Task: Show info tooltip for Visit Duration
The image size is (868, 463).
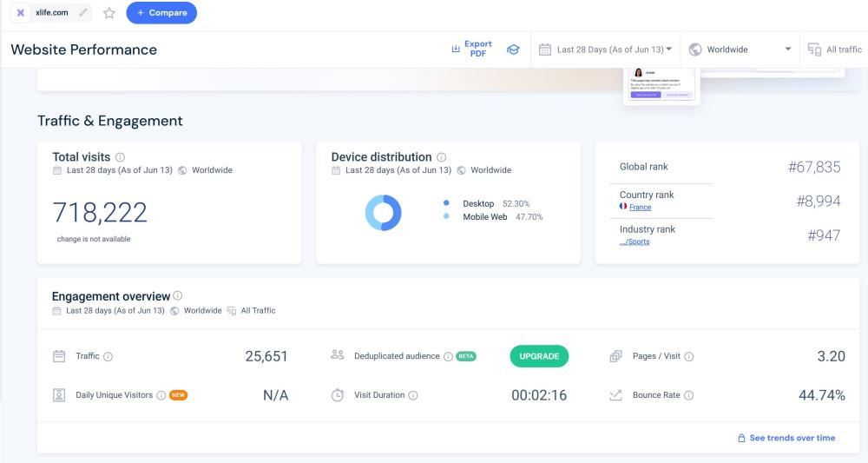Action: 413,395
